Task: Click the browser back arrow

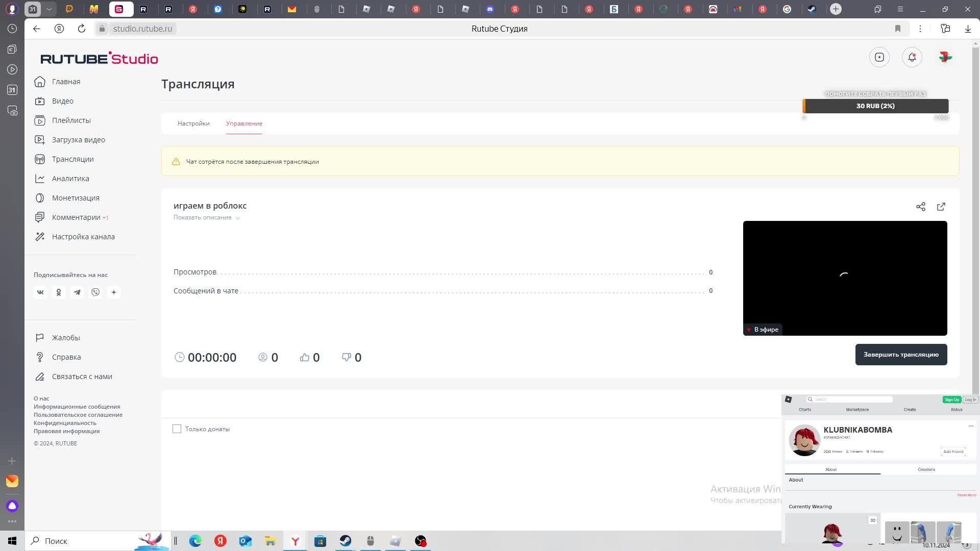Action: [x=37, y=29]
